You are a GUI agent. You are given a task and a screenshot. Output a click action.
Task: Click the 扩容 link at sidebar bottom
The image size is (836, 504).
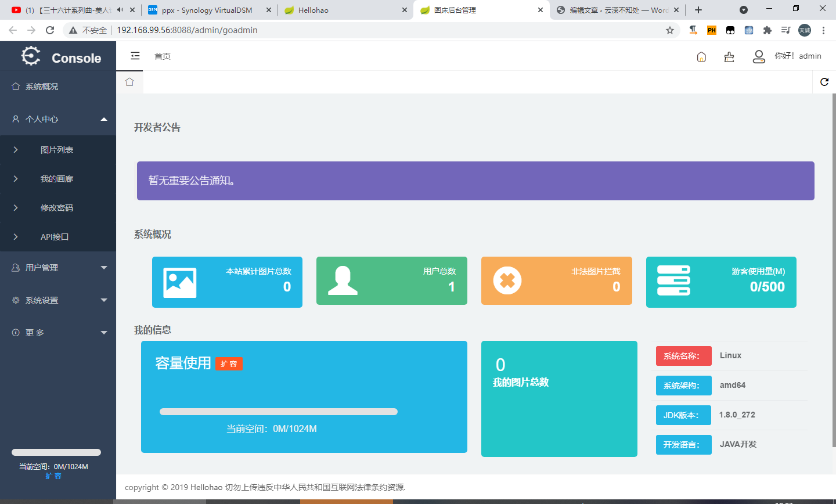coord(53,476)
